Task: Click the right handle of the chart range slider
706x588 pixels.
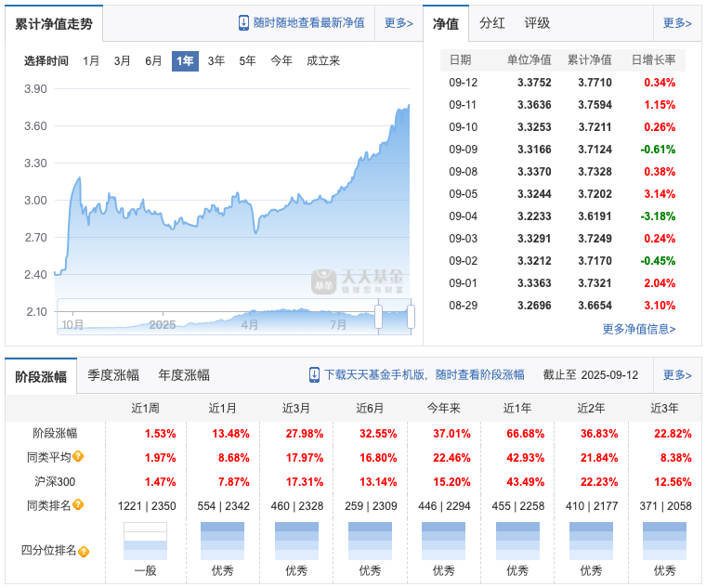Action: [411, 317]
